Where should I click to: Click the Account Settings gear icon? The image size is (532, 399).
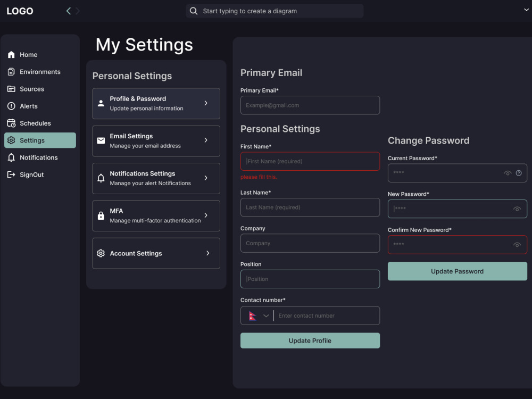pyautogui.click(x=101, y=253)
